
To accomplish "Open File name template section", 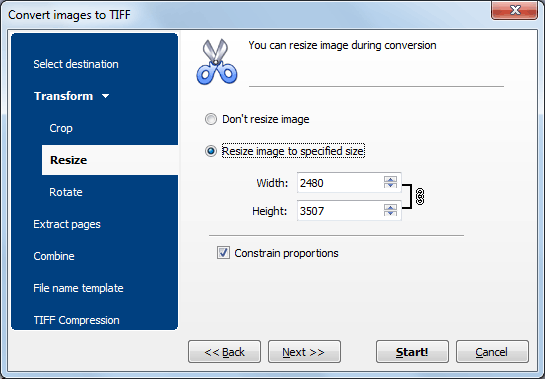I will click(x=78, y=288).
